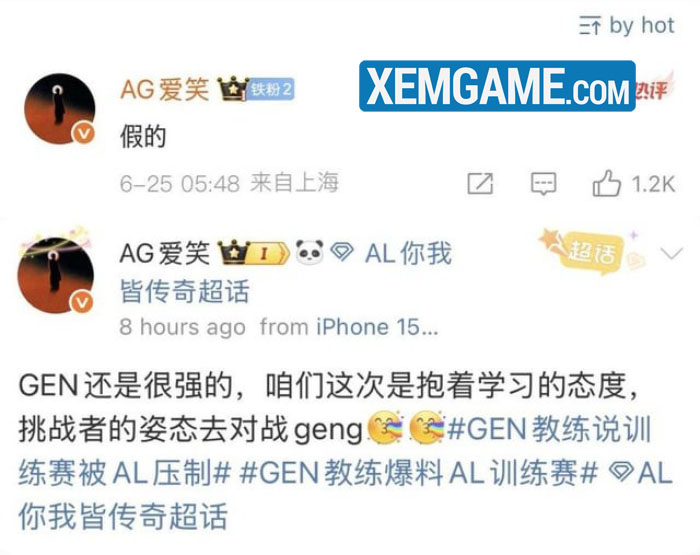Open hashtag #GEN教练爆料AL训练赛#
Screen dimensions: 700x555
click(418, 473)
